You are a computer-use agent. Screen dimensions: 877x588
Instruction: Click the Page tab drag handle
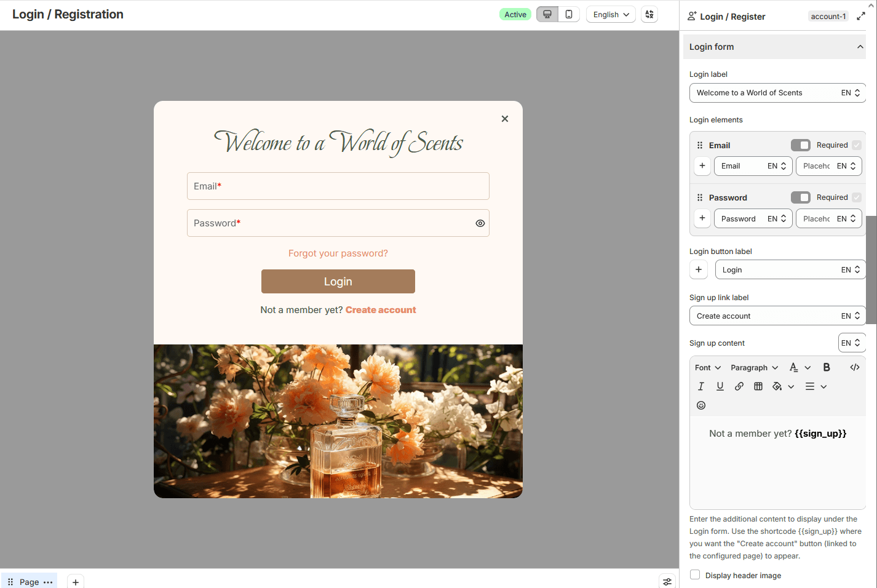(x=10, y=582)
